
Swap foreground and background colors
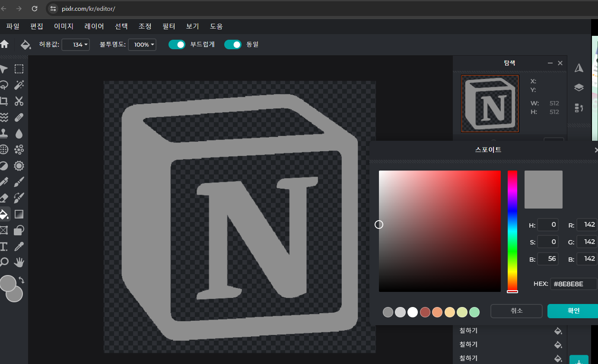21,280
